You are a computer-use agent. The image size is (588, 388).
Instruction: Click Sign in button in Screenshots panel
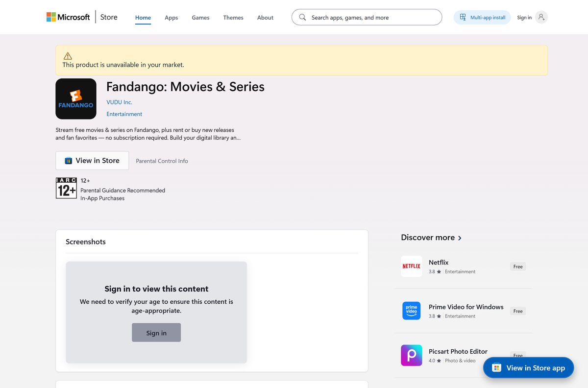click(156, 333)
